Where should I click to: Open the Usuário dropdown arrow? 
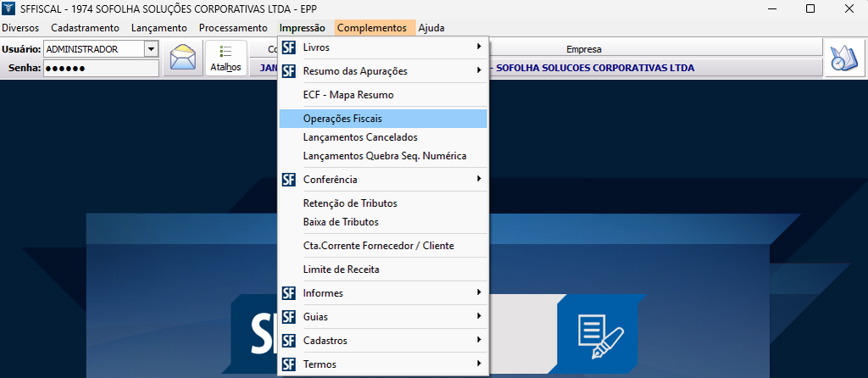[x=151, y=49]
